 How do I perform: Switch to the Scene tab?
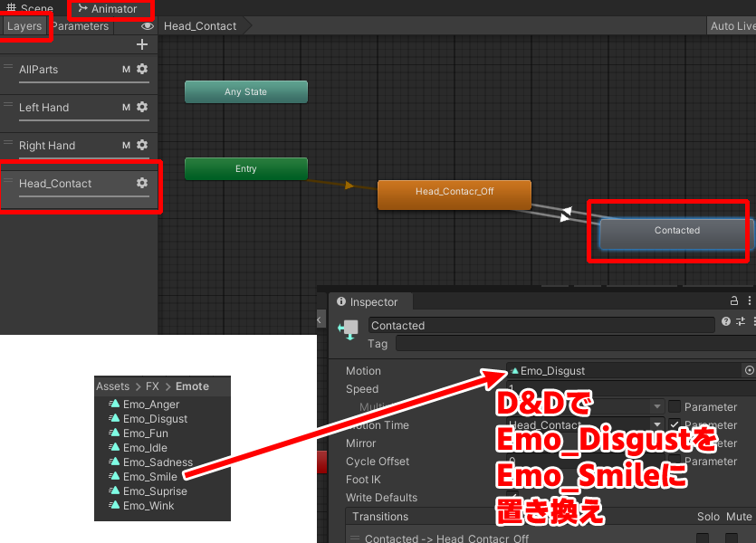pyautogui.click(x=30, y=9)
